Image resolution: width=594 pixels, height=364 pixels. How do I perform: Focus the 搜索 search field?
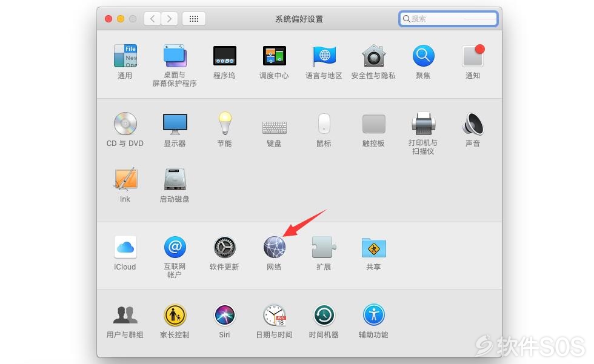pyautogui.click(x=448, y=19)
